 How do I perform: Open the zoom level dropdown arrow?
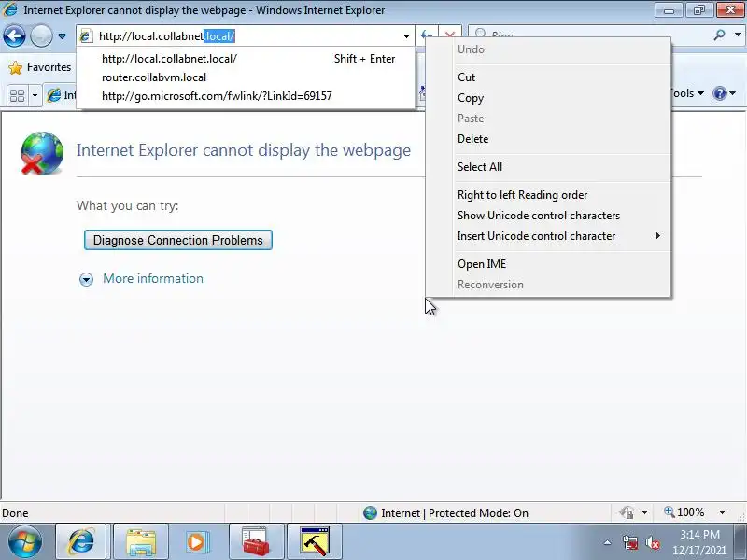pyautogui.click(x=722, y=512)
